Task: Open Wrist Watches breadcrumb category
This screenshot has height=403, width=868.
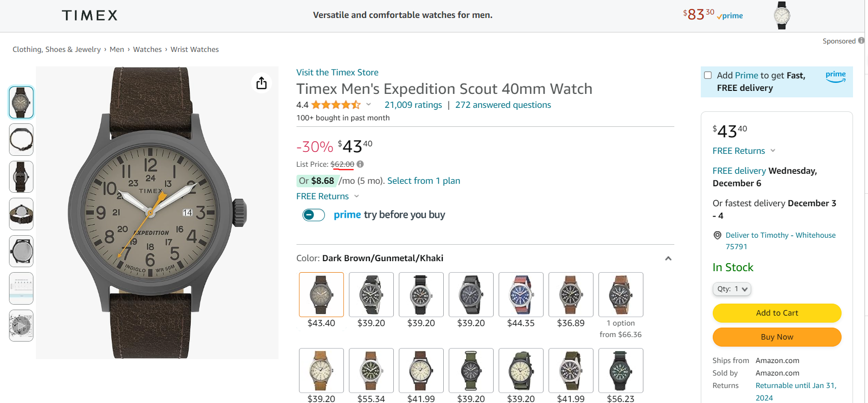Action: 195,49
